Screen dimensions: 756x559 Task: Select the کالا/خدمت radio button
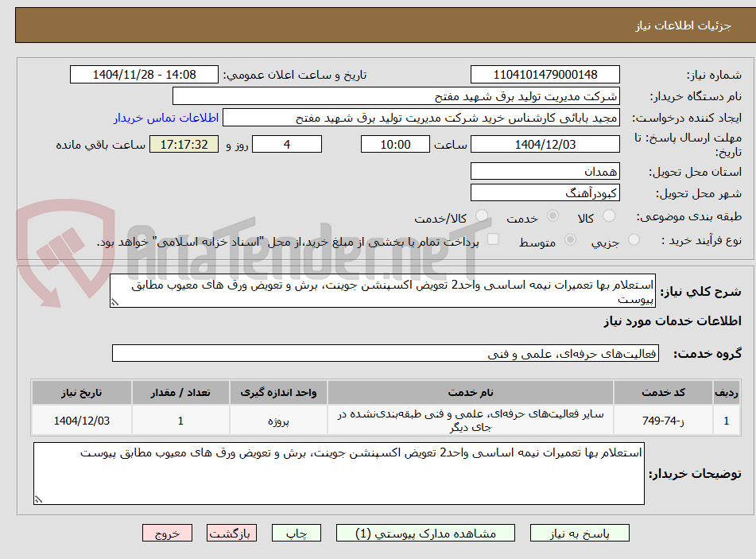pos(481,215)
